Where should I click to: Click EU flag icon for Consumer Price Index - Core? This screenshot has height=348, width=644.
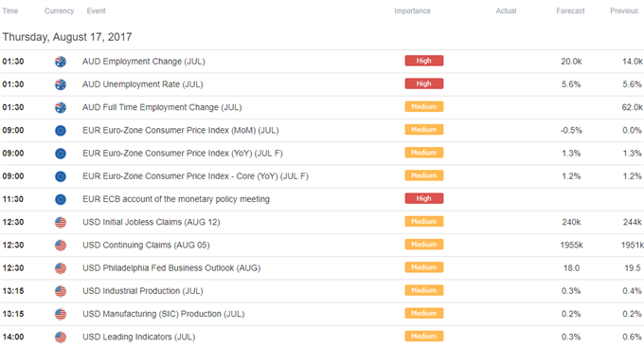[x=61, y=176]
